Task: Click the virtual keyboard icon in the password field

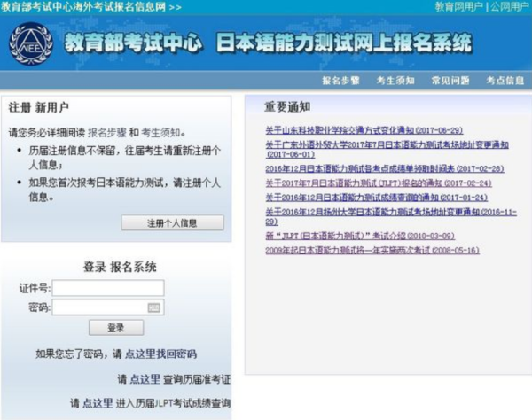Action: click(153, 307)
